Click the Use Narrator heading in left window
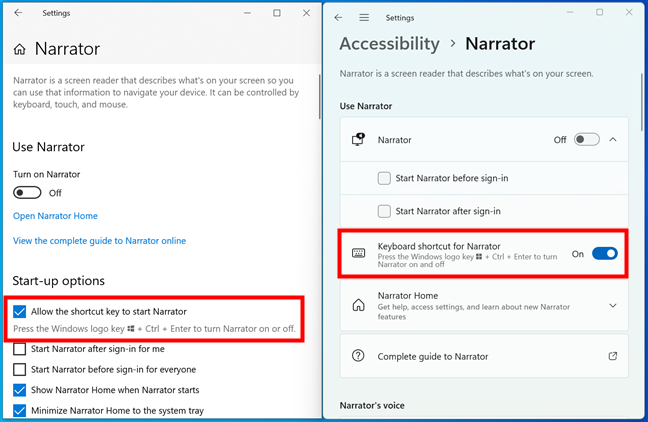Image resolution: width=648 pixels, height=422 pixels. pyautogui.click(x=48, y=147)
